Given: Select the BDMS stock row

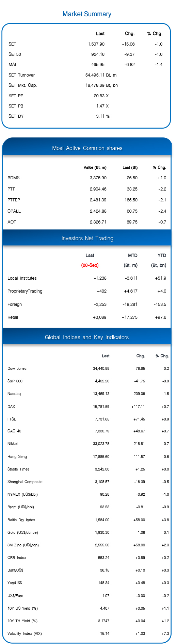Looking at the screenshot, I should coord(87,178).
